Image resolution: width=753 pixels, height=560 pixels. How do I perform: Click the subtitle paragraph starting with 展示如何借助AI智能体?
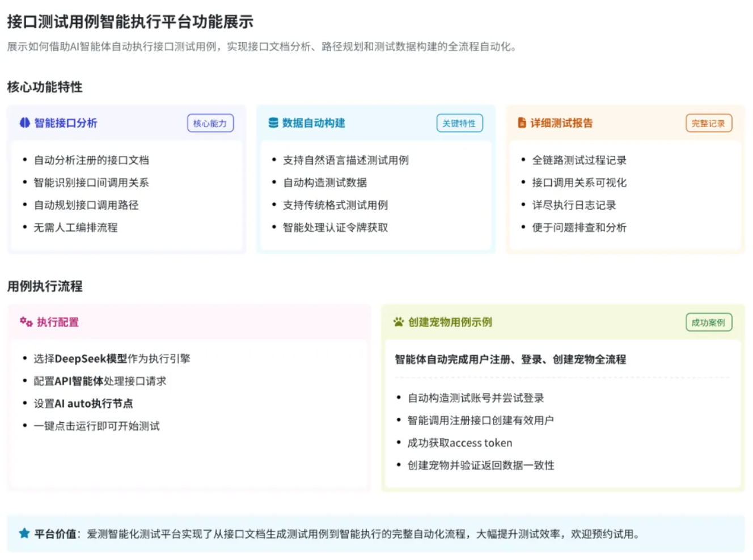point(261,46)
